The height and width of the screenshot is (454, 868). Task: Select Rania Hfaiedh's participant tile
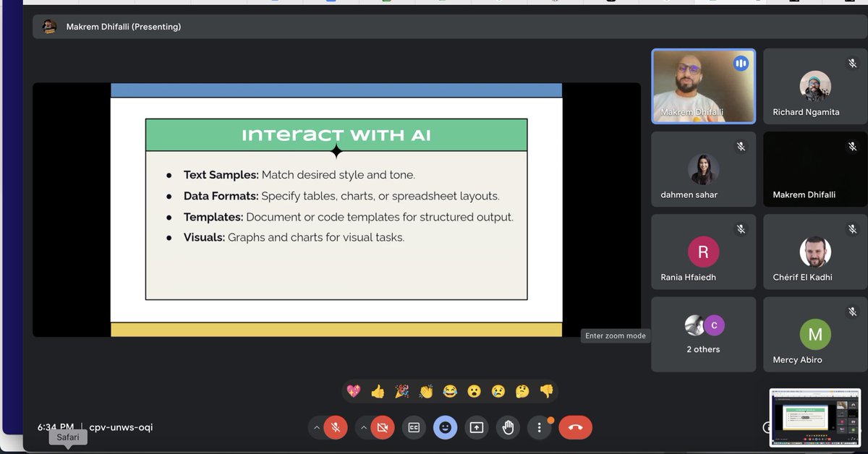tap(704, 252)
